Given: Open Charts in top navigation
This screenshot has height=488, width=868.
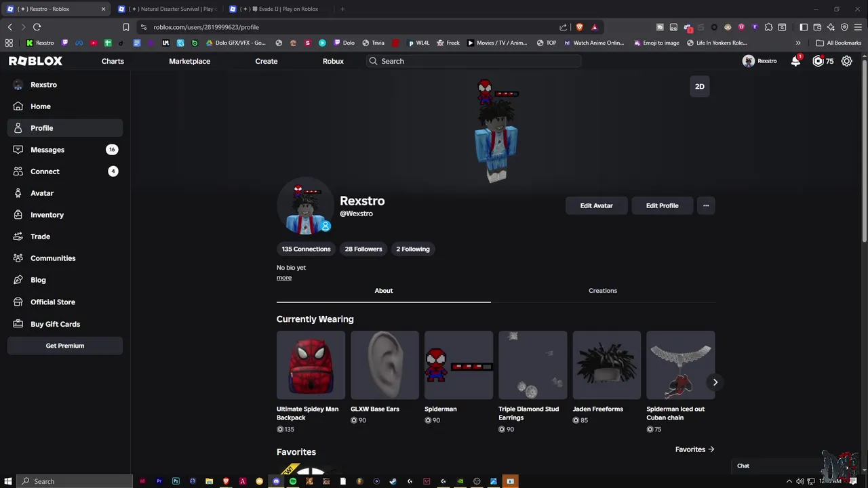Looking at the screenshot, I should pos(113,61).
